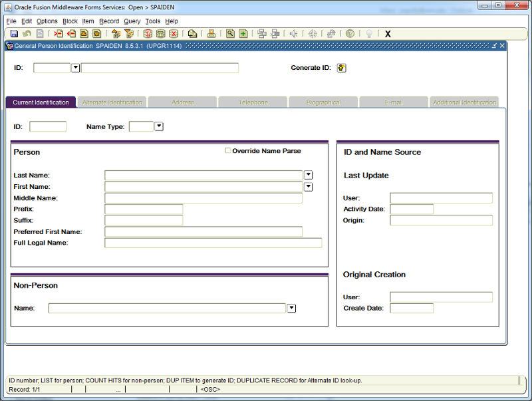Open the First Name search dropdown
This screenshot has width=532, height=401.
(308, 187)
